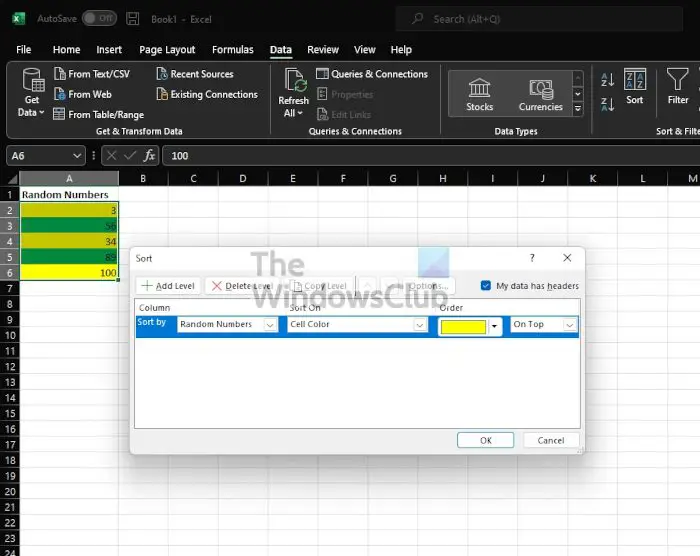Switch to the Review tab
This screenshot has height=556, width=700.
[x=323, y=50]
